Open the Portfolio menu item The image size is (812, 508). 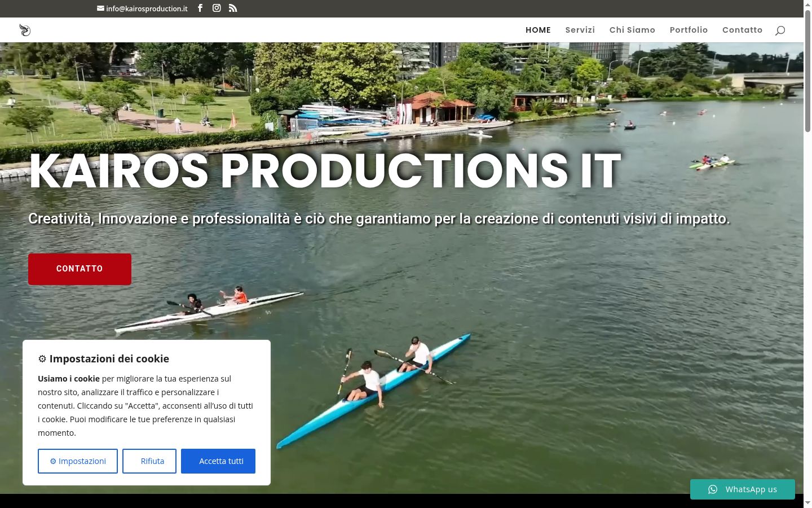(689, 30)
